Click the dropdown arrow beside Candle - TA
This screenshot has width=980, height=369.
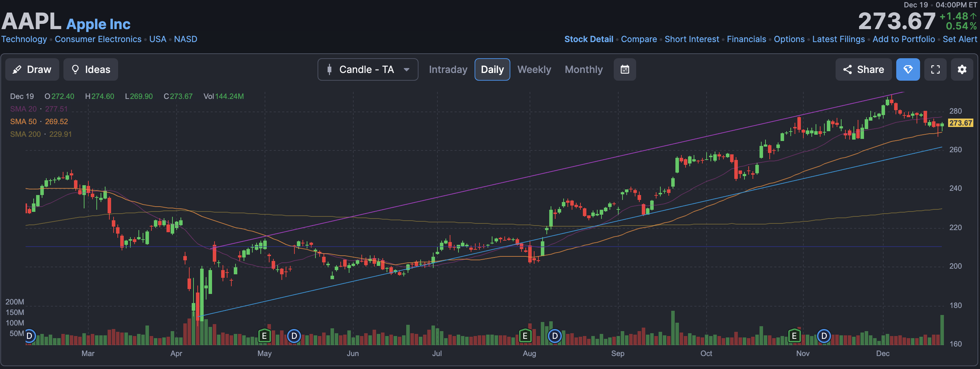pyautogui.click(x=406, y=70)
